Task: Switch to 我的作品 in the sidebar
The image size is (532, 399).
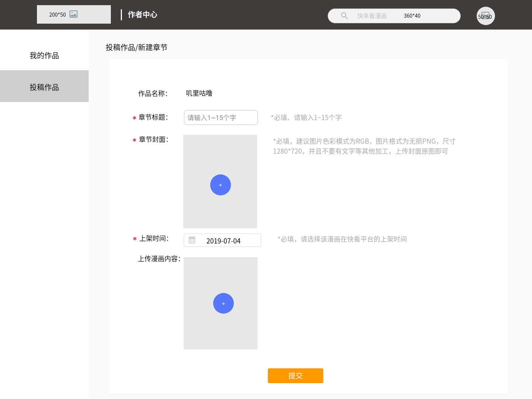Action: point(44,55)
